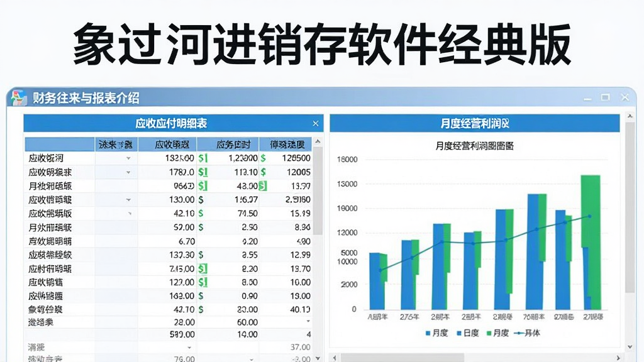
Task: Click the boxed dollar icon in the 8.20 cell
Action: click(203, 269)
